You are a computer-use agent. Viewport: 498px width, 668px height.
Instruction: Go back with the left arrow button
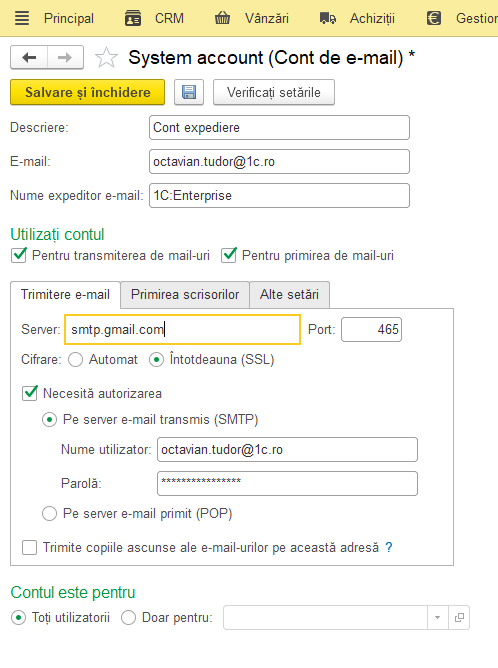point(29,57)
